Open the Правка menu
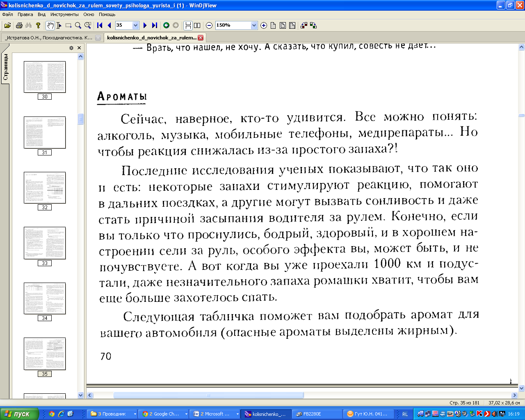 [x=25, y=14]
